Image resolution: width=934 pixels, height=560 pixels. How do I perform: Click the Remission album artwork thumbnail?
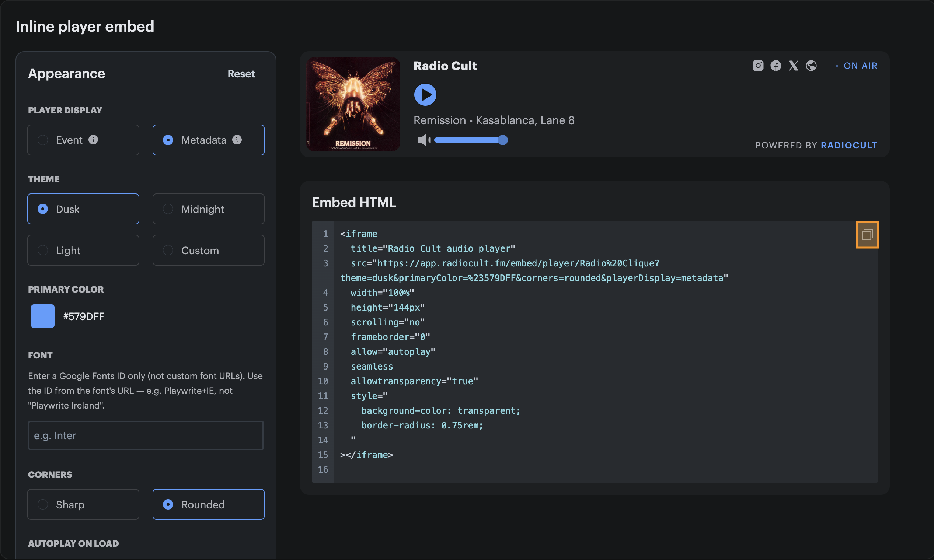[353, 105]
